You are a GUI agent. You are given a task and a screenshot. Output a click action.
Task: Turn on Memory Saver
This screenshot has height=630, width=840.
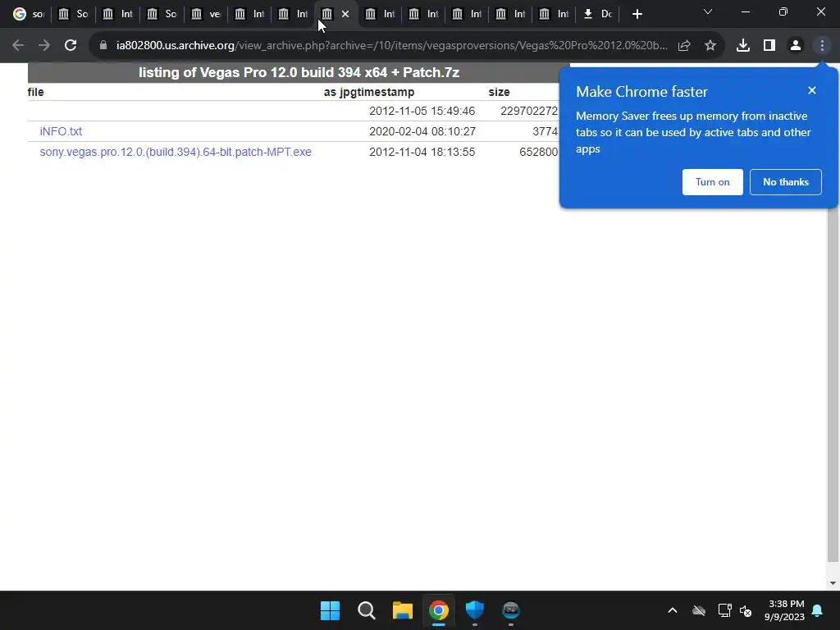[713, 182]
